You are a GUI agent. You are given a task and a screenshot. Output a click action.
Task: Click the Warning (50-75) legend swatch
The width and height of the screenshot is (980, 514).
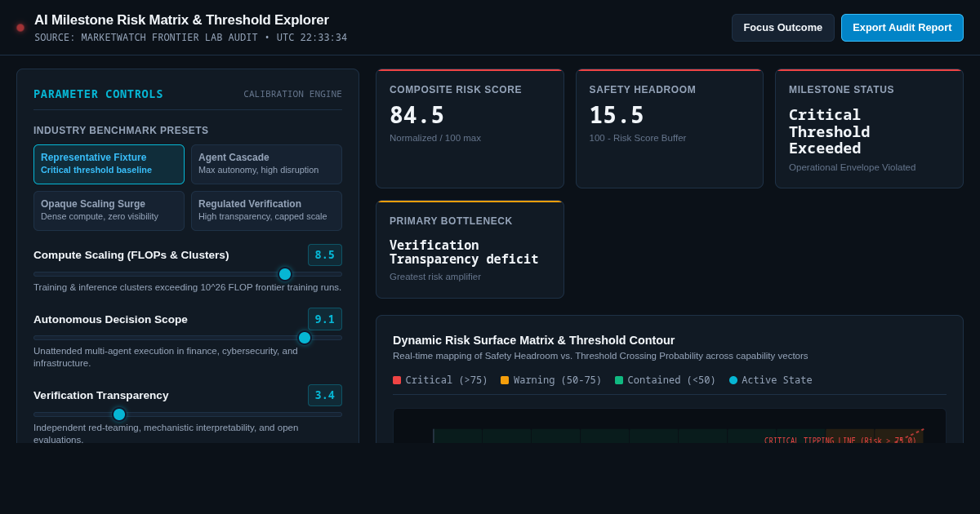pyautogui.click(x=505, y=380)
